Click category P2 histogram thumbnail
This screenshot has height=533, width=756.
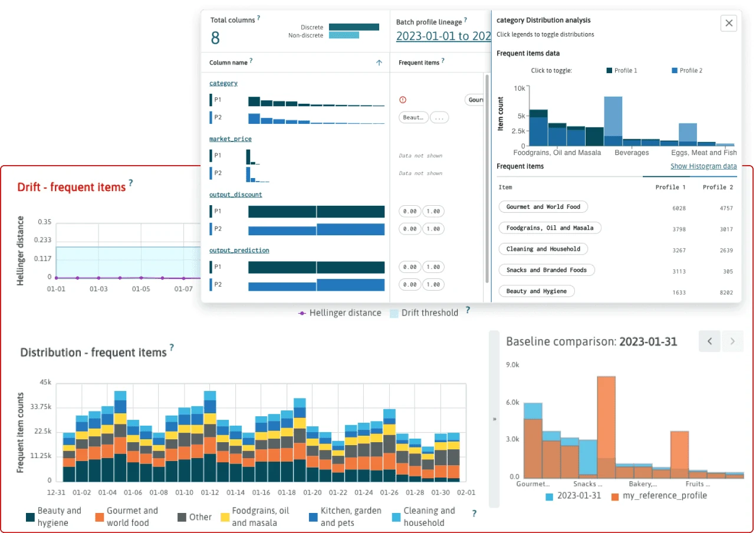(316, 118)
